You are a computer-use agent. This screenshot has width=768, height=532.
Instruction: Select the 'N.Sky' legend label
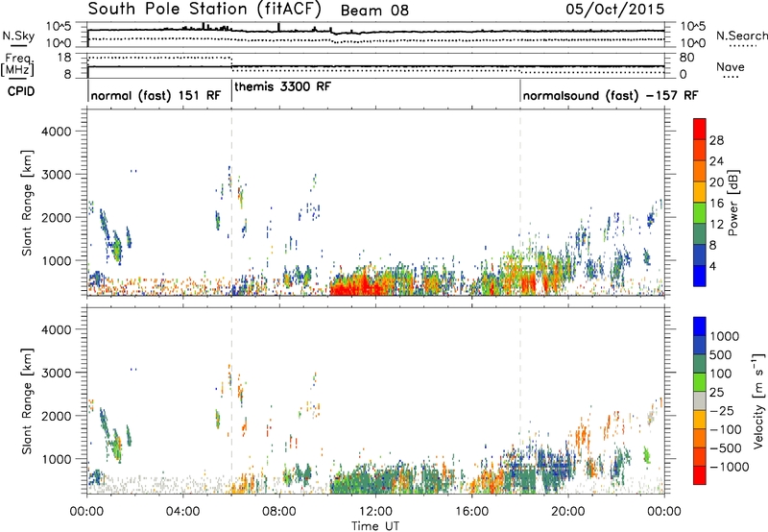[x=18, y=36]
